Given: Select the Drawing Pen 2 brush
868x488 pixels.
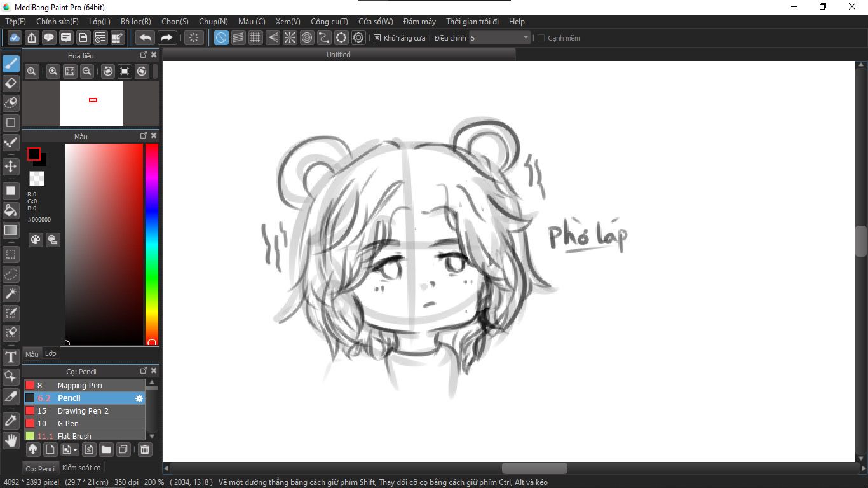Looking at the screenshot, I should click(x=83, y=411).
